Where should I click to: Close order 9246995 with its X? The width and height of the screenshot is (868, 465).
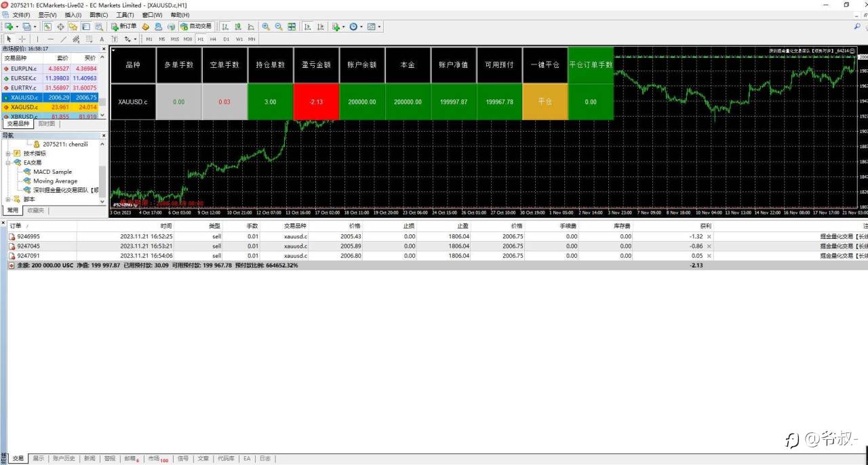[709, 236]
